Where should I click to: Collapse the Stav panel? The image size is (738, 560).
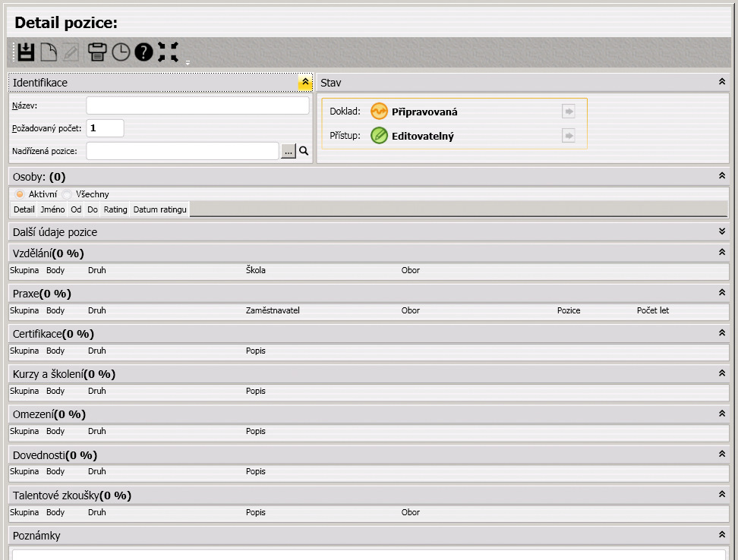pyautogui.click(x=721, y=81)
